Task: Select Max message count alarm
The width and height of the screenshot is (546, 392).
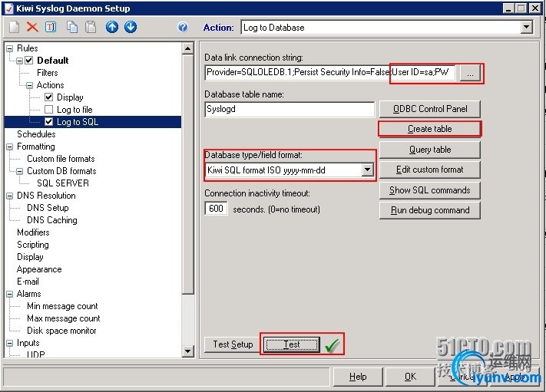Action: point(64,318)
